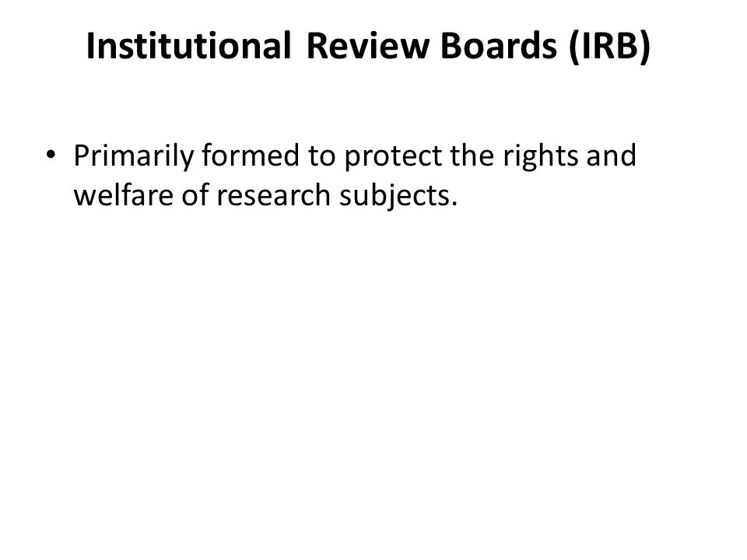The width and height of the screenshot is (747, 560).
Task: Click the "(IRB)" abbreviation in the title
Action: (x=609, y=47)
